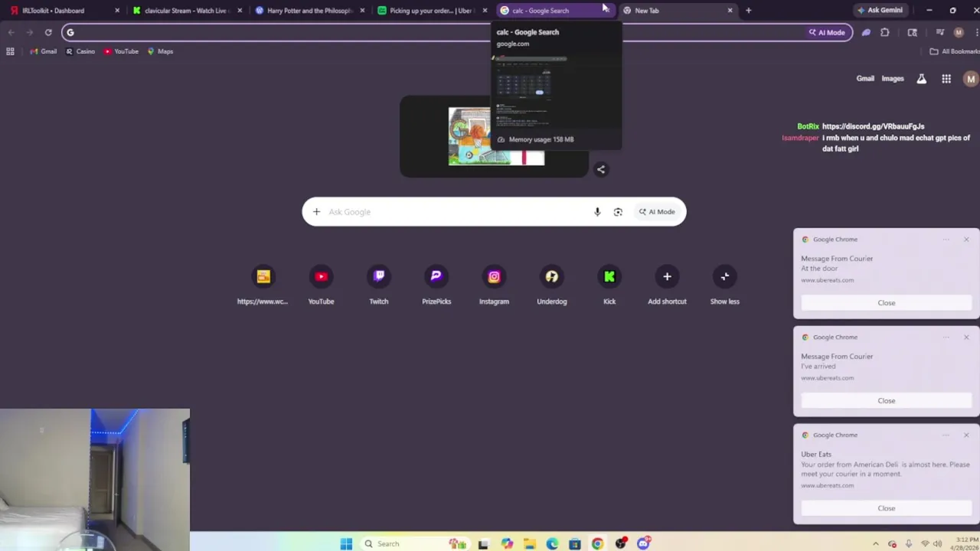Close the 'I've arrived' notification
980x551 pixels.
pos(886,401)
